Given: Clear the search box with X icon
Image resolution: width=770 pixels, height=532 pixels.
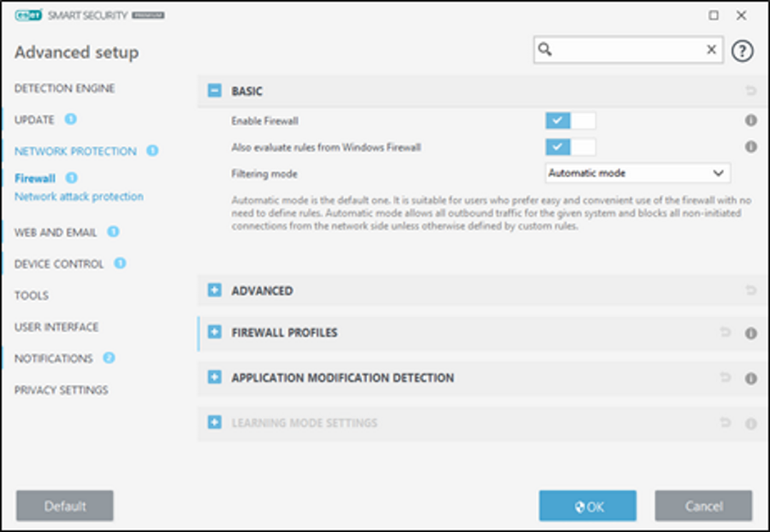Looking at the screenshot, I should [711, 50].
